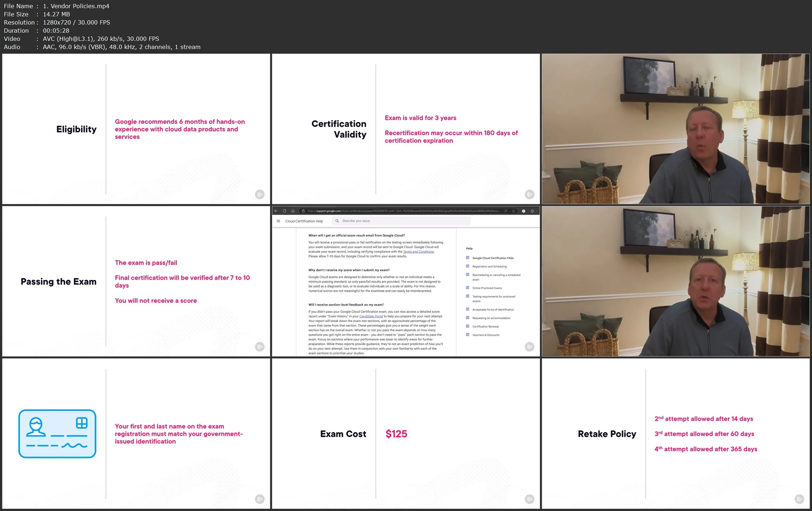Click the document icon beside Requesting an accommodation
The width and height of the screenshot is (812, 511).
(x=468, y=318)
